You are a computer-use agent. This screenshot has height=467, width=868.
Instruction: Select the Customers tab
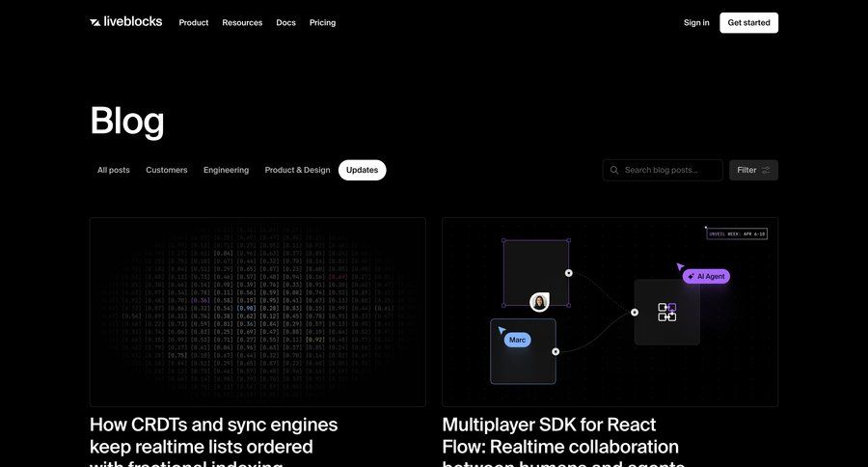pyautogui.click(x=167, y=170)
